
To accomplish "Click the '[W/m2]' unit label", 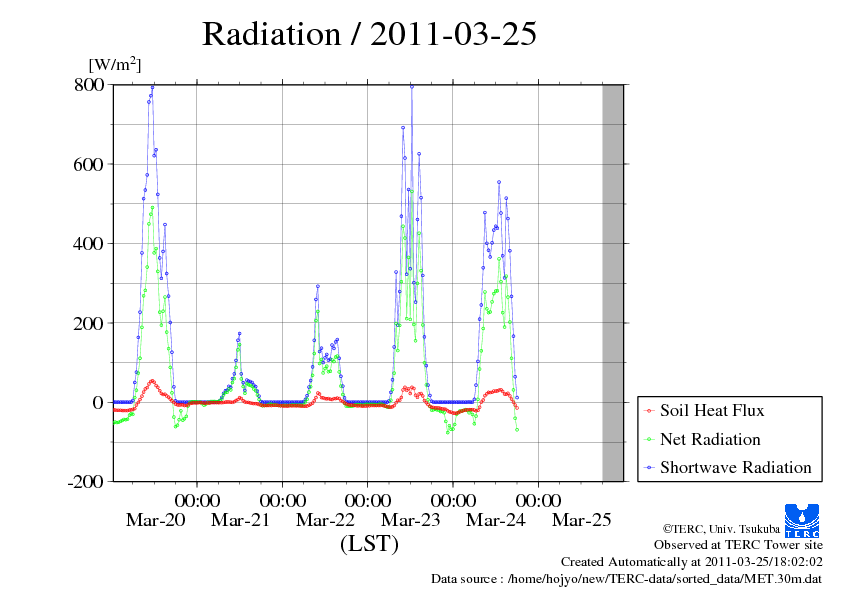I will [115, 64].
